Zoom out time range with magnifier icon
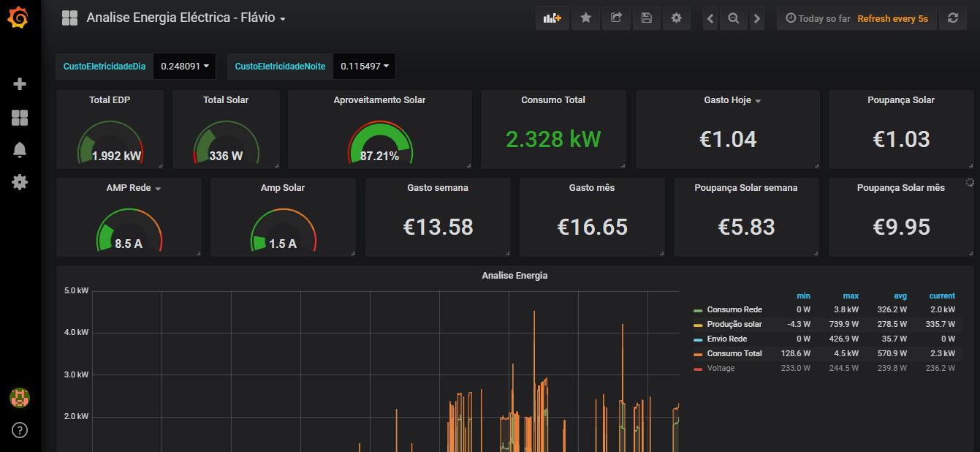The image size is (980, 452). pyautogui.click(x=733, y=18)
